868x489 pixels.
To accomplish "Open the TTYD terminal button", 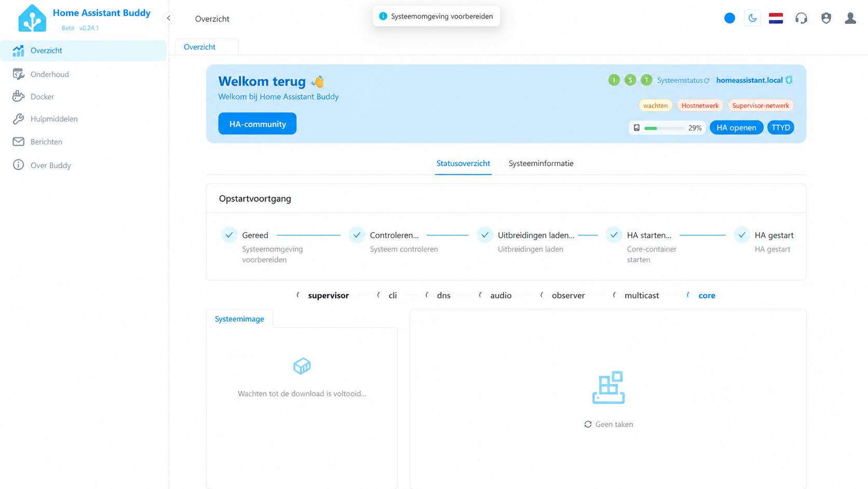I will pyautogui.click(x=781, y=128).
